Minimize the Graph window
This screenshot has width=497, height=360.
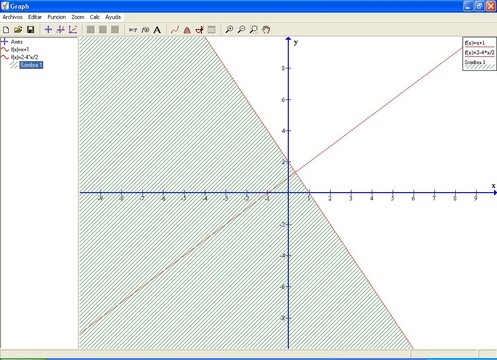(468, 6)
